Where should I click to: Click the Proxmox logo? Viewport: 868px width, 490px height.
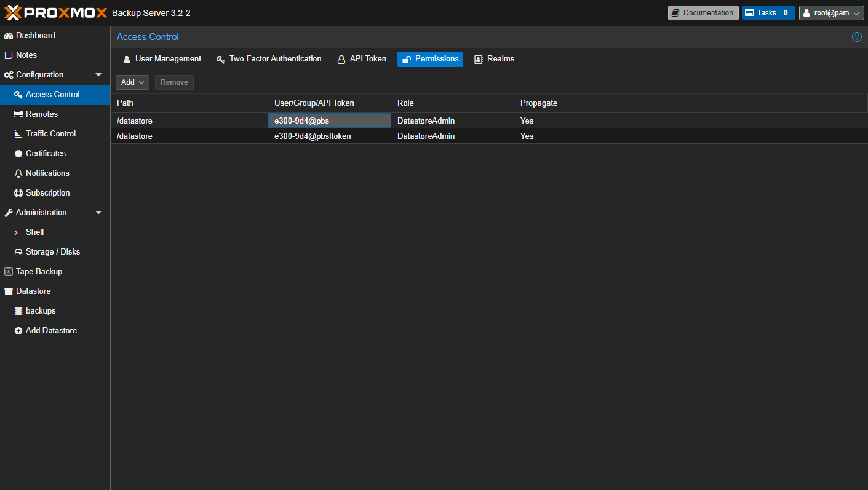56,12
